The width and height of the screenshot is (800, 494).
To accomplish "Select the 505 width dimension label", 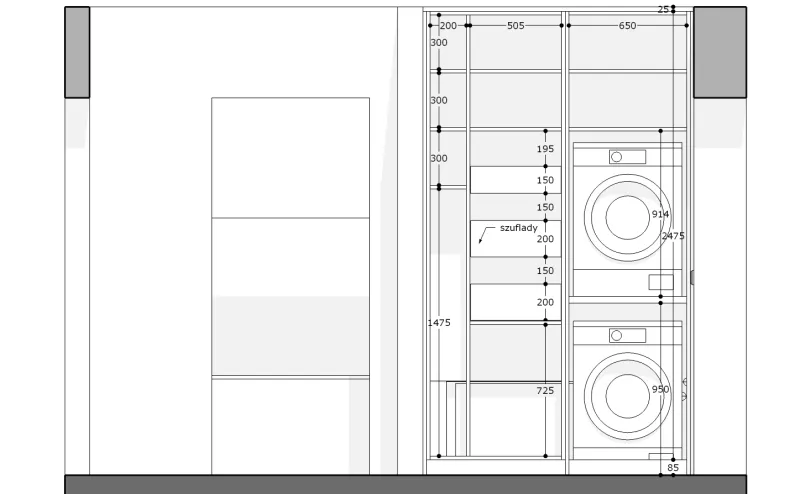I will [x=515, y=26].
